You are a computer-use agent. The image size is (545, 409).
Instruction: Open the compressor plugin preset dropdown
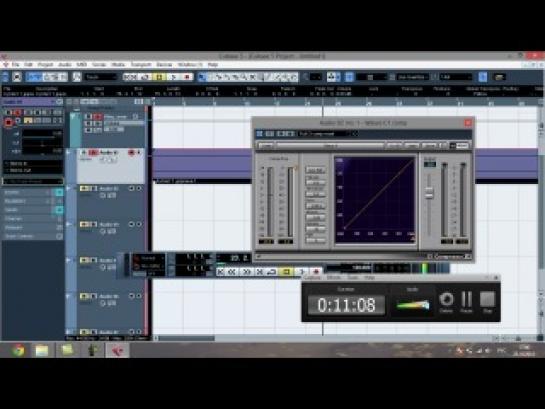pyautogui.click(x=325, y=134)
